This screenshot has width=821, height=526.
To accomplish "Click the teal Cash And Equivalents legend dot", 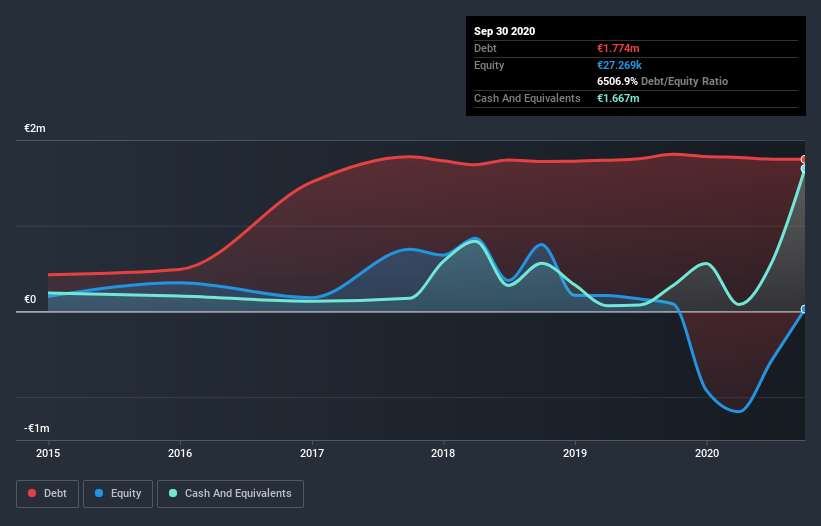I will click(173, 493).
